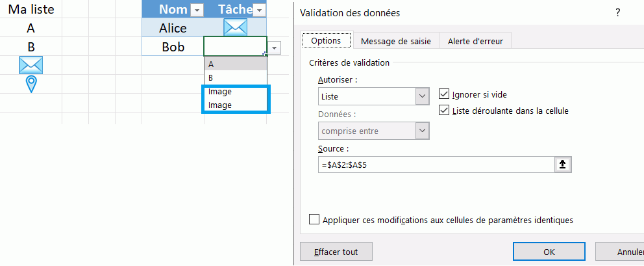Click the envelope icon in Ma liste column
Screen dimensions: 644x266
[31, 65]
